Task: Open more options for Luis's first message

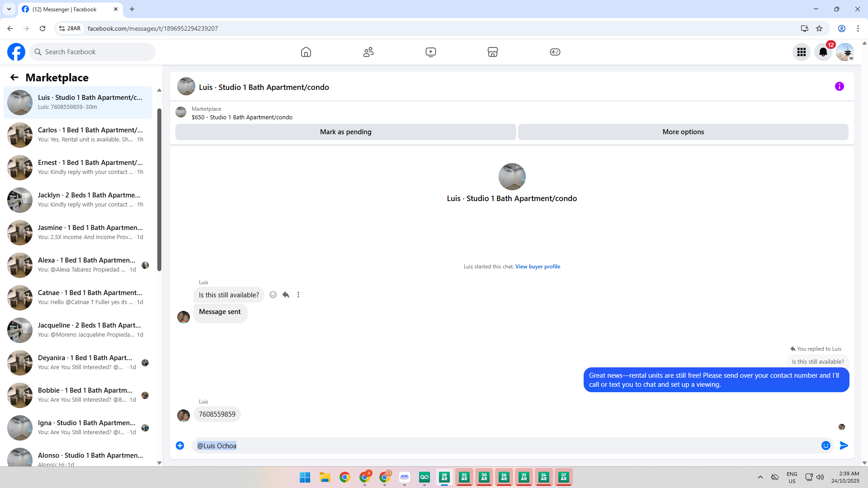Action: (298, 295)
